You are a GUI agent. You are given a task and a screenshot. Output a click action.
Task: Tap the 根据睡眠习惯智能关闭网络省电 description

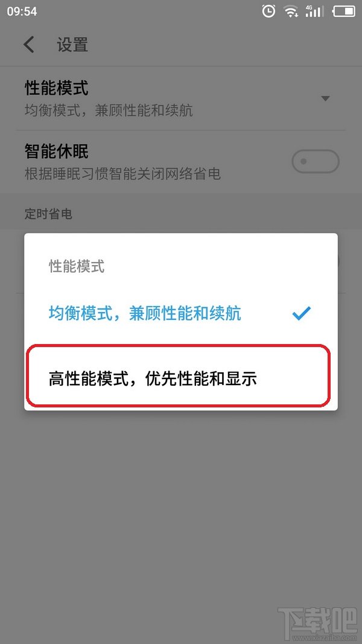(x=122, y=174)
